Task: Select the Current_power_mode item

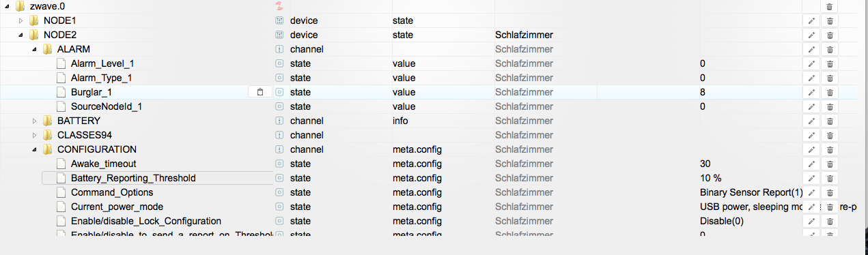Action: click(117, 207)
